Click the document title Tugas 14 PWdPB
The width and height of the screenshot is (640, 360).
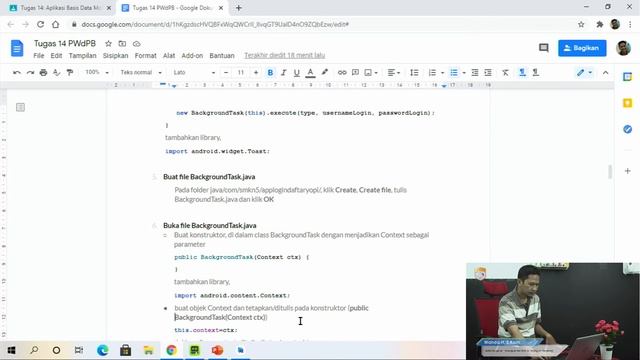[65, 43]
